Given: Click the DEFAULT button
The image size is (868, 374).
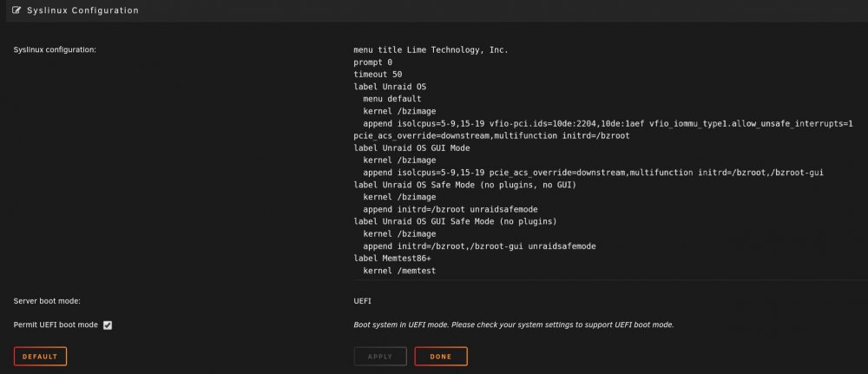Looking at the screenshot, I should (x=40, y=357).
